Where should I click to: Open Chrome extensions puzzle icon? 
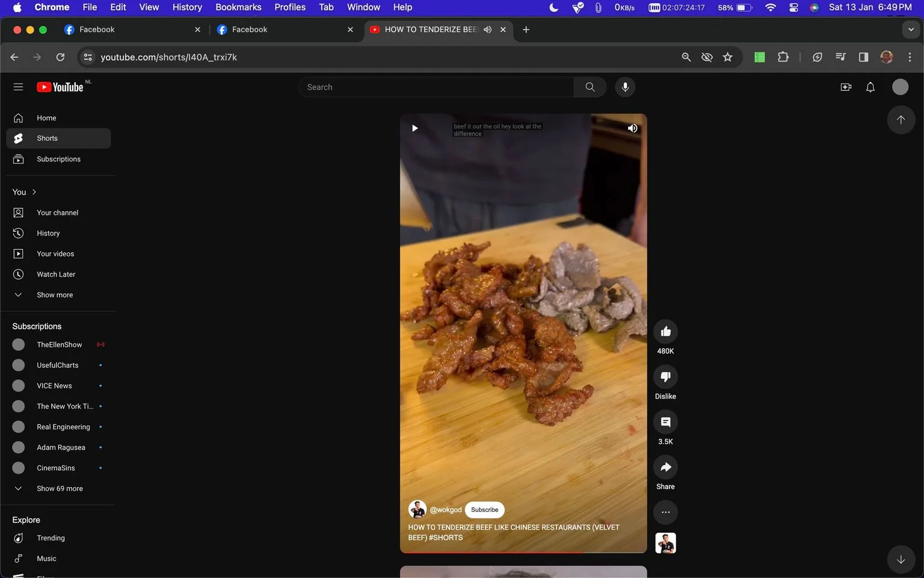(783, 57)
